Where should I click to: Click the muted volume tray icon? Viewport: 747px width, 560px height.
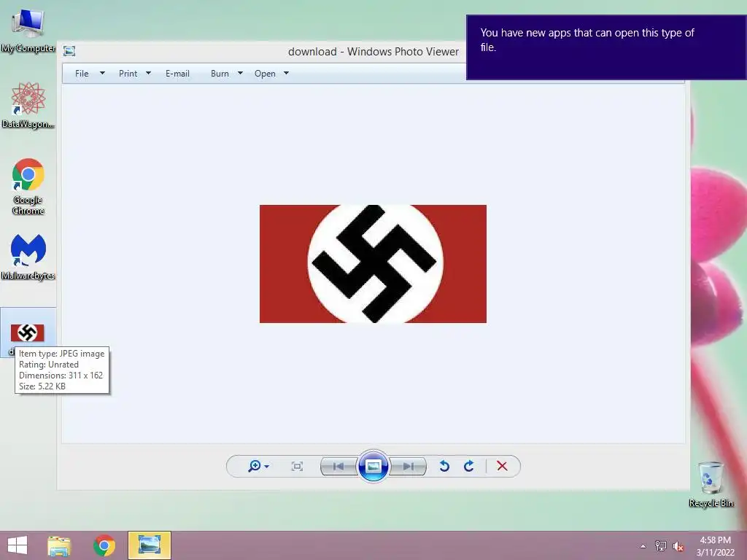[678, 546]
